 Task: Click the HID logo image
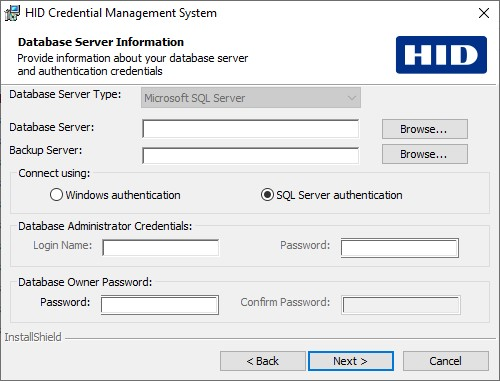pyautogui.click(x=441, y=55)
